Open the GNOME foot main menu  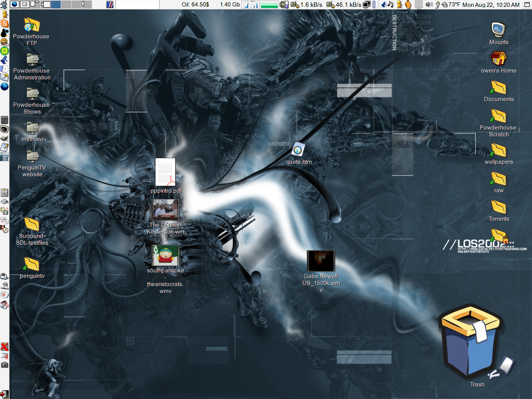4,5
